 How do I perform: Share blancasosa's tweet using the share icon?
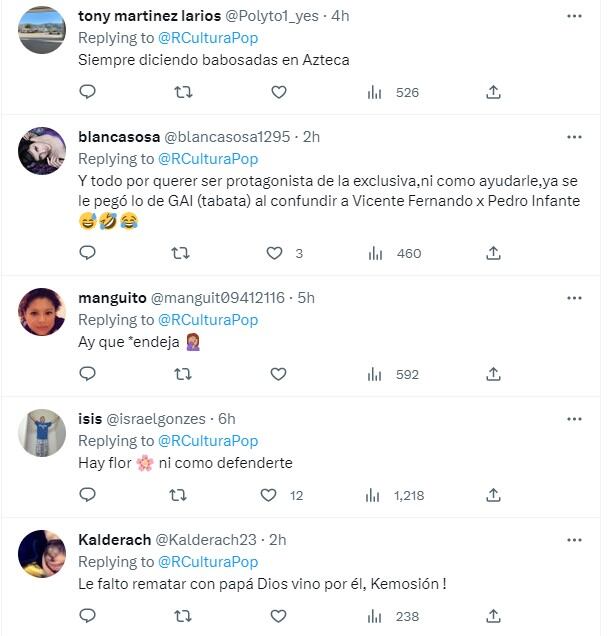(x=493, y=253)
